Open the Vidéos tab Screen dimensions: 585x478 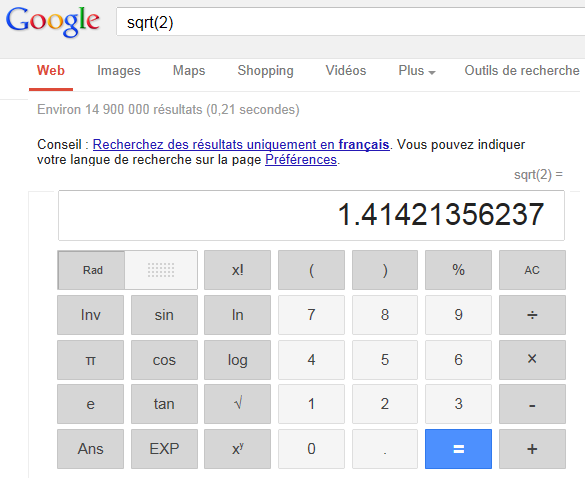[x=346, y=71]
